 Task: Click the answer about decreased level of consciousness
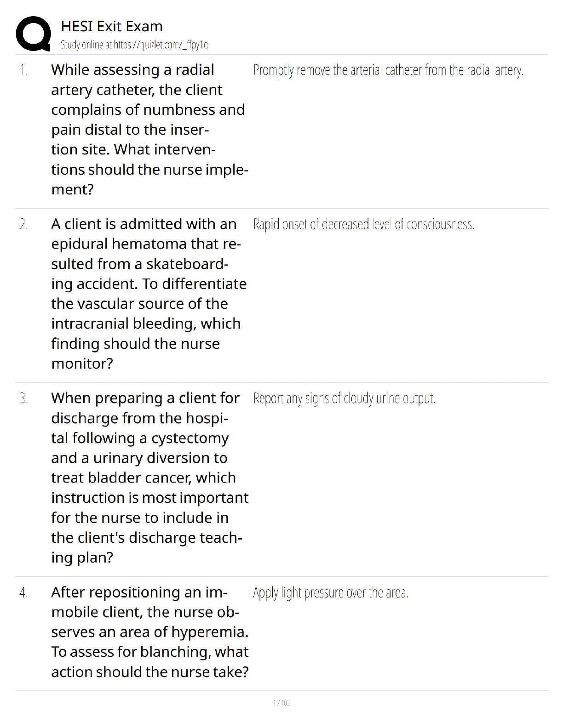[363, 224]
